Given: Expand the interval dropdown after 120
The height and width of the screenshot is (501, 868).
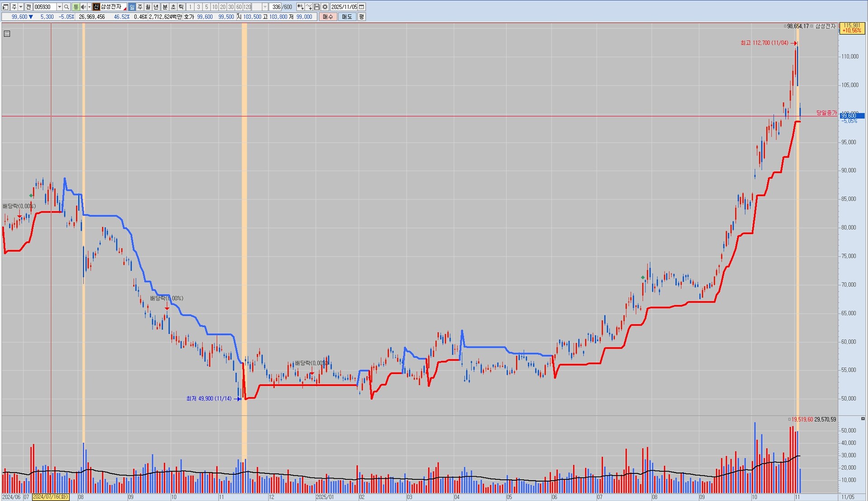Looking at the screenshot, I should 265,7.
